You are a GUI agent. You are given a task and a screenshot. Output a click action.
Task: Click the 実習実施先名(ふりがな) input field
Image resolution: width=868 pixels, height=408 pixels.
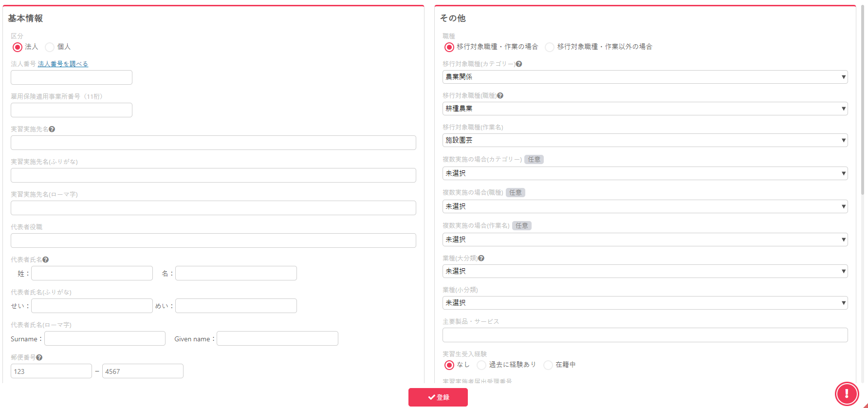(x=213, y=175)
